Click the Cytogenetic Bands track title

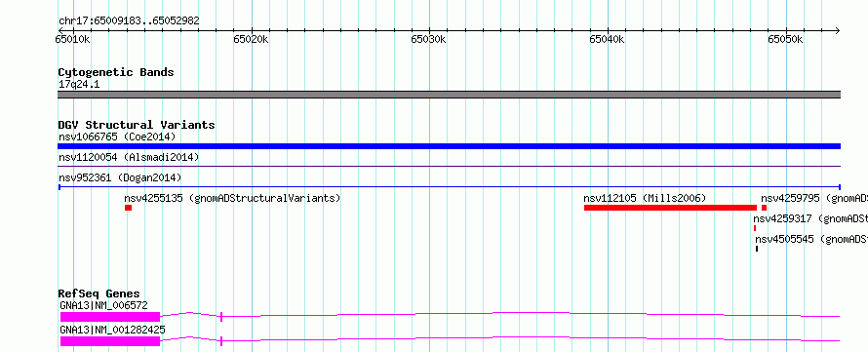(x=116, y=72)
